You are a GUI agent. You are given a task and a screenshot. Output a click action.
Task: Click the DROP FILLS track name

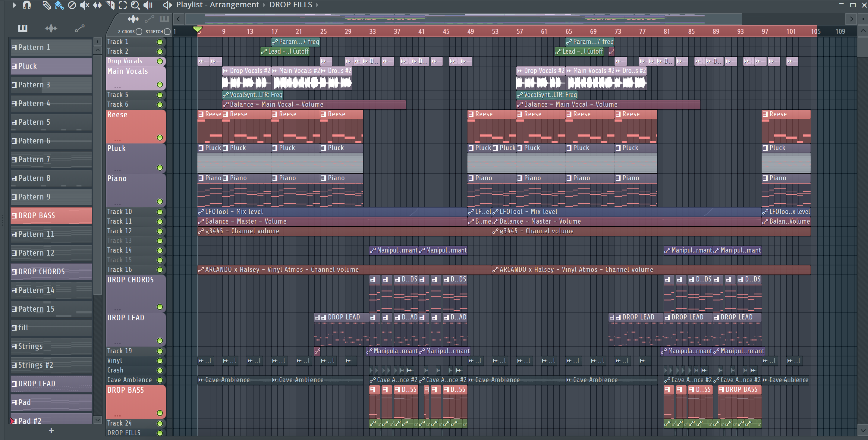click(x=124, y=433)
